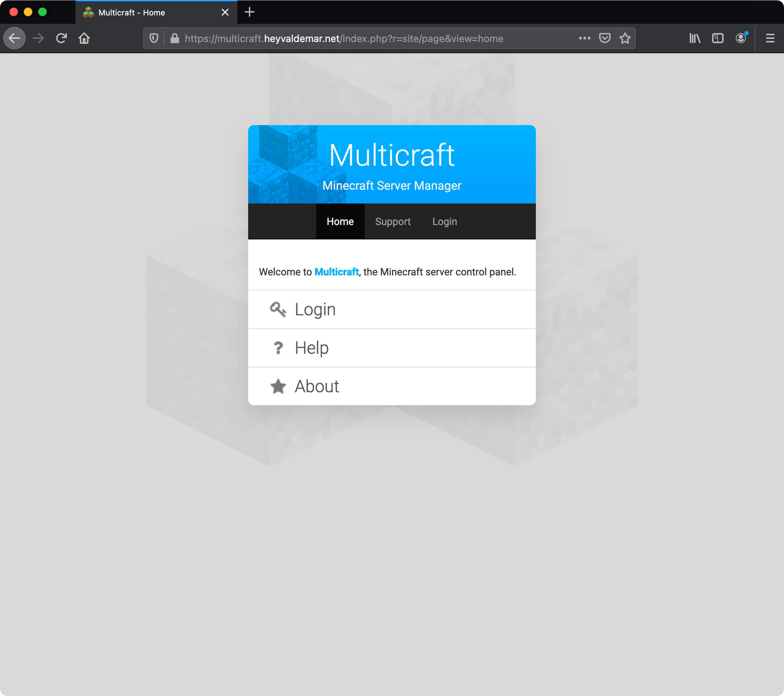Click the browser home page icon
The height and width of the screenshot is (696, 784).
(83, 38)
